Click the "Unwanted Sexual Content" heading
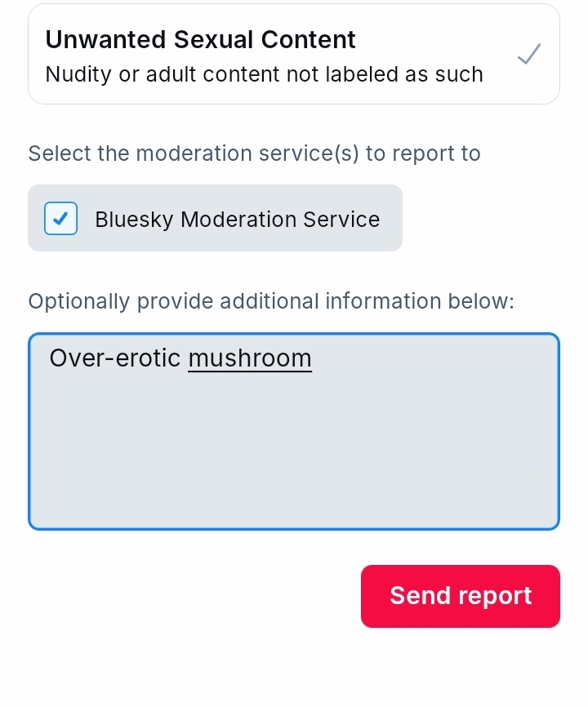 click(200, 40)
